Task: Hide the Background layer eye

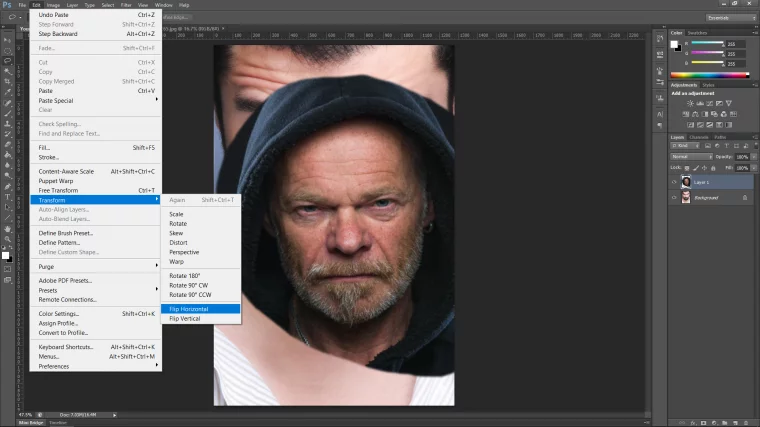Action: tap(674, 198)
